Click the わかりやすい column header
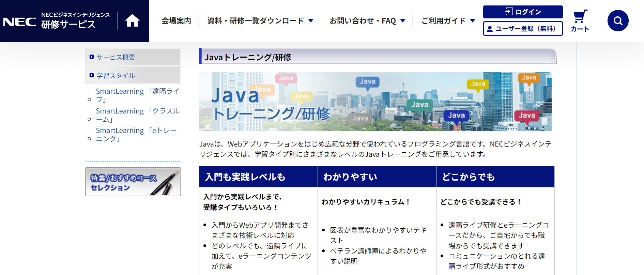This screenshot has width=644, height=275. pos(377,177)
